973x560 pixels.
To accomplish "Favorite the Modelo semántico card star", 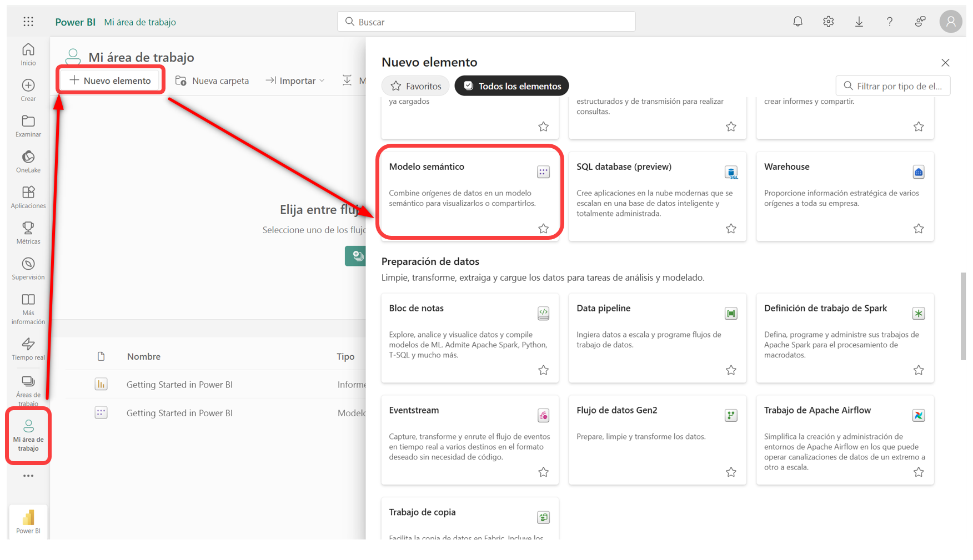I will 543,229.
